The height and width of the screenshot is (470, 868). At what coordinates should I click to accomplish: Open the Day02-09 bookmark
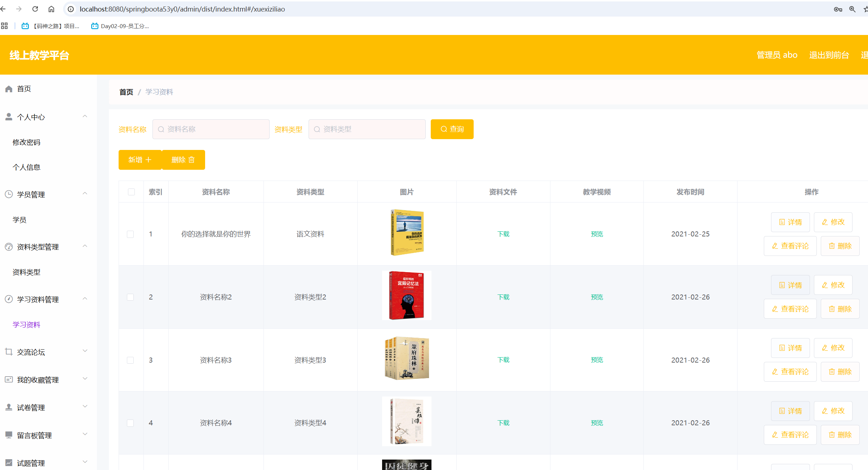click(120, 26)
